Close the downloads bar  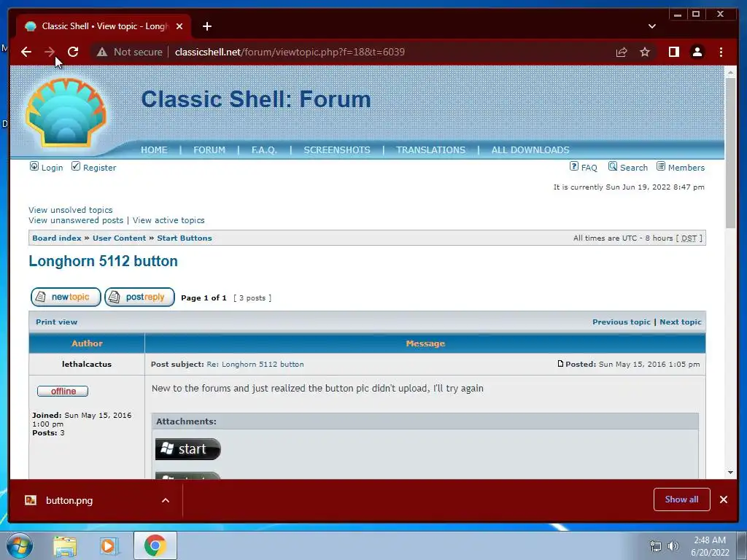(x=724, y=499)
